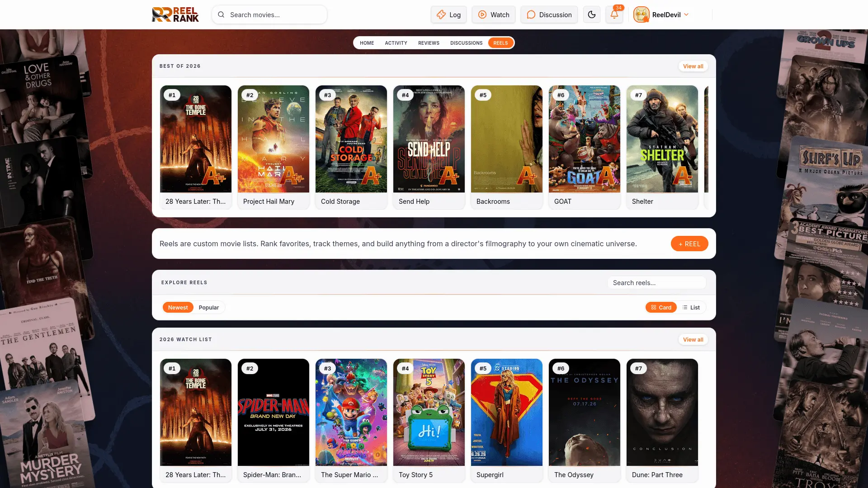Click the Cold Storage title text
This screenshot has width=868, height=488.
(340, 202)
